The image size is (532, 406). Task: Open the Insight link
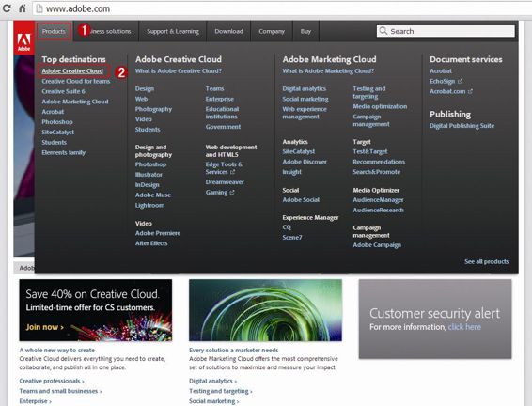pyautogui.click(x=291, y=172)
